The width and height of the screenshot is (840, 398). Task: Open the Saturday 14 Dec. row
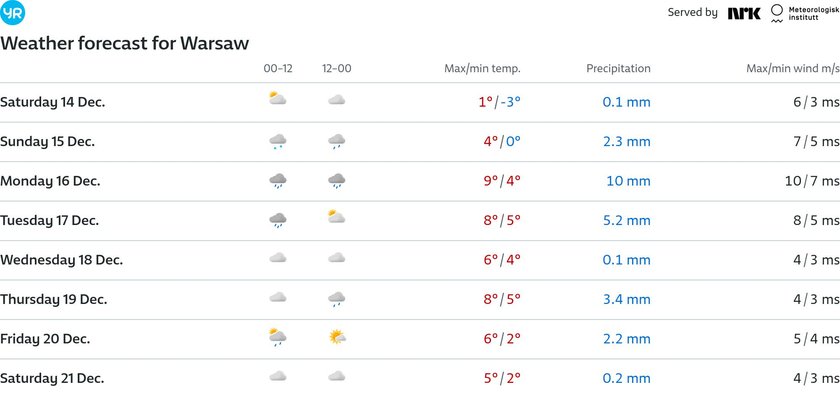(x=420, y=102)
